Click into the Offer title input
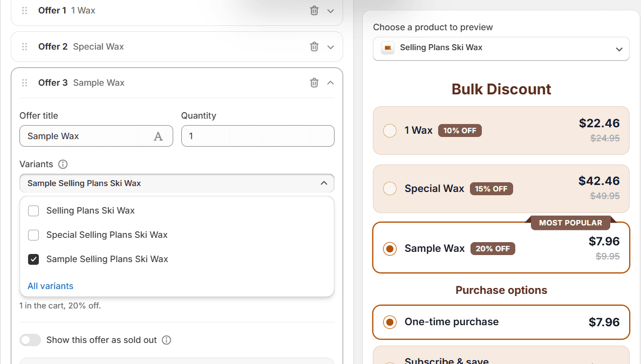This screenshot has height=364, width=641. point(96,136)
